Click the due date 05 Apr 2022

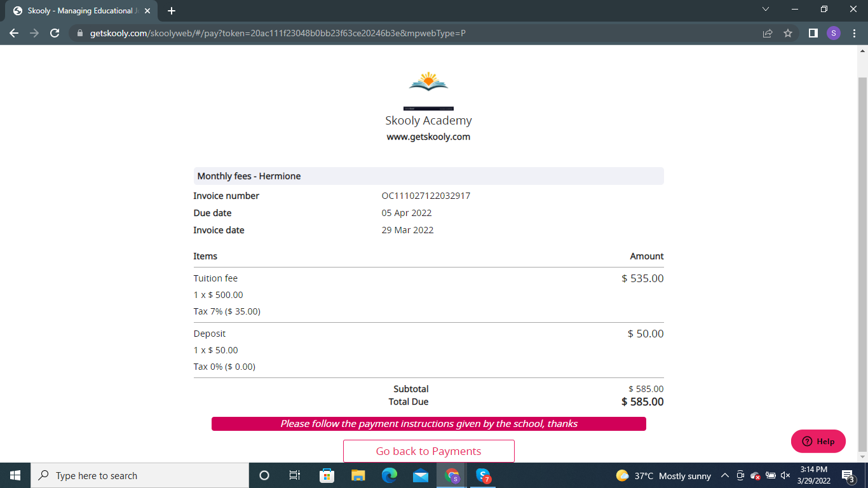[x=407, y=213]
